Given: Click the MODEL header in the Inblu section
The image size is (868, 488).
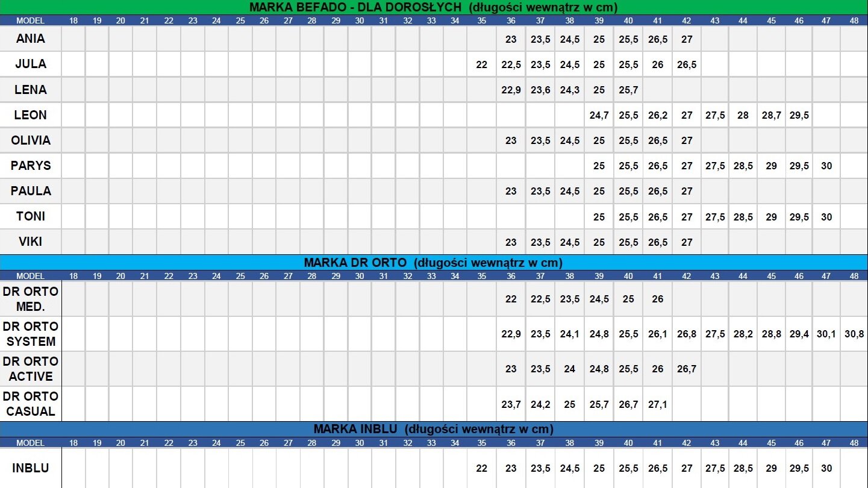Looking at the screenshot, I should point(31,443).
